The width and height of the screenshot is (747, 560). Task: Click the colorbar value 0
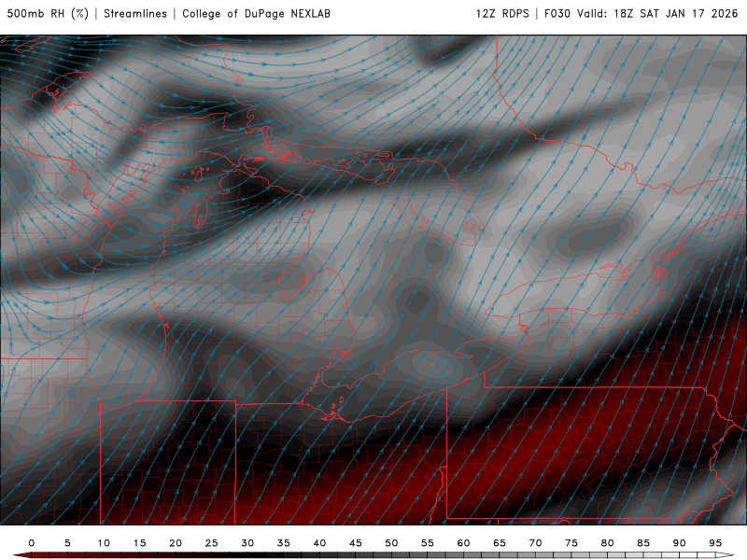click(x=32, y=543)
